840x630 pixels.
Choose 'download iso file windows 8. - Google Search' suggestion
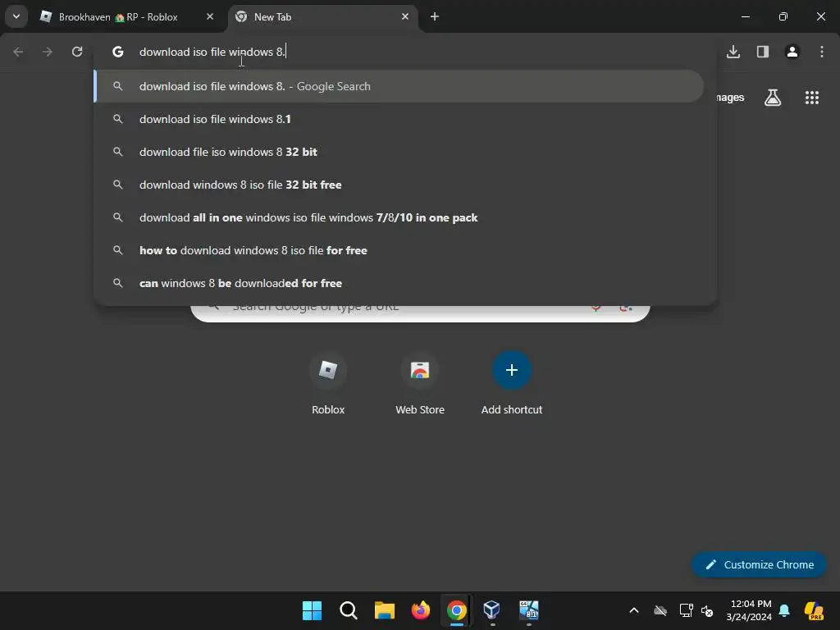click(x=399, y=86)
